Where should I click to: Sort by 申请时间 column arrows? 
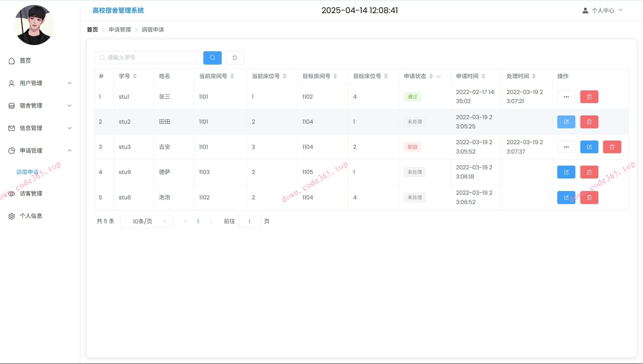[x=483, y=76]
